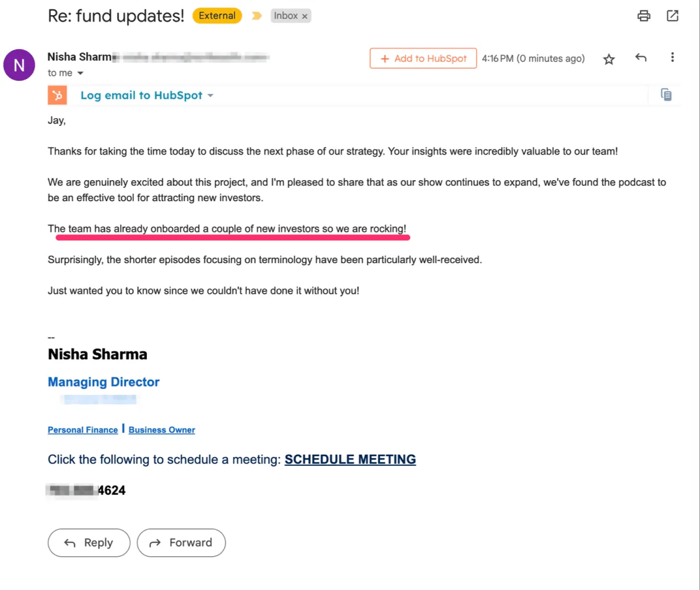700x590 pixels.
Task: Open the Log email to HubSpot dropdown
Action: pyautogui.click(x=210, y=96)
